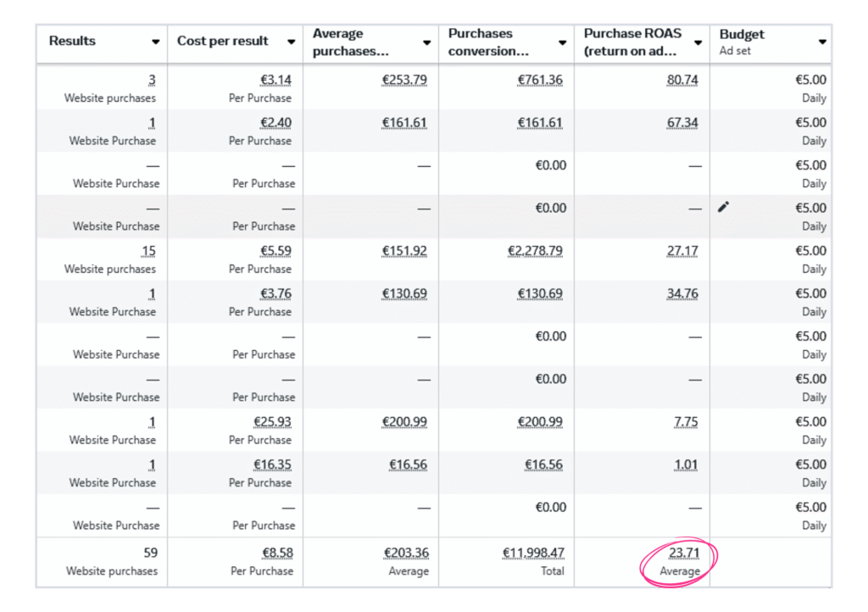Open the Budget column dropdown arrow
The width and height of the screenshot is (868, 612).
coord(821,42)
